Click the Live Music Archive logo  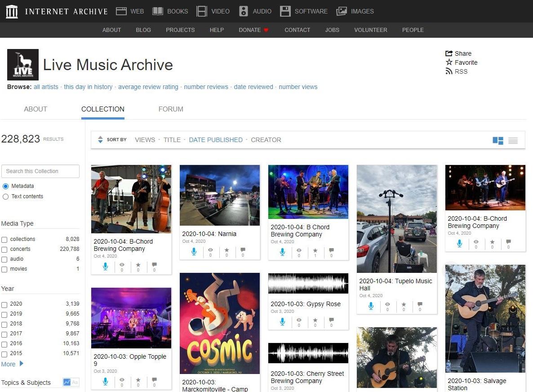click(x=23, y=65)
